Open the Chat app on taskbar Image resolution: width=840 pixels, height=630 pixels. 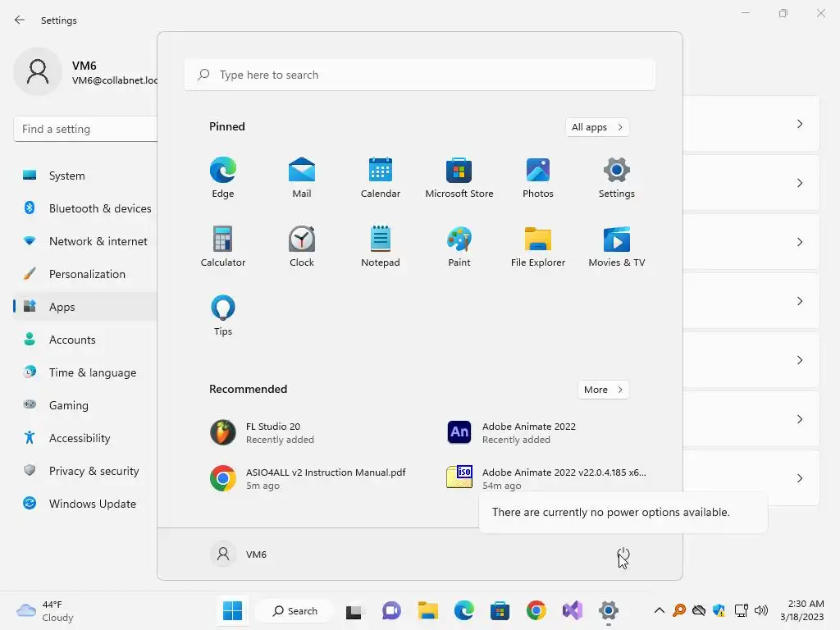click(x=391, y=610)
